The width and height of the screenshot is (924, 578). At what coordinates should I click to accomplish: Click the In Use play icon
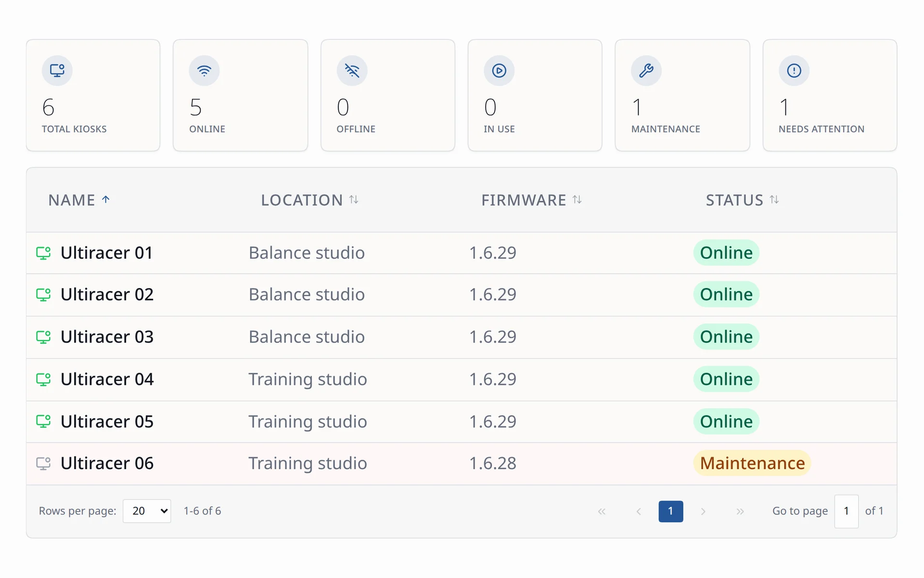click(x=499, y=71)
